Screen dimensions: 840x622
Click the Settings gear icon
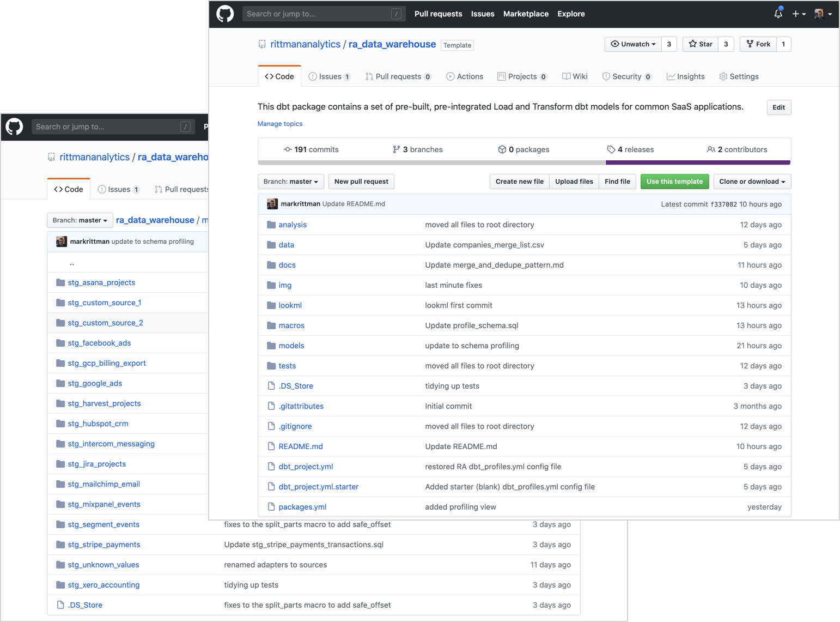point(723,76)
